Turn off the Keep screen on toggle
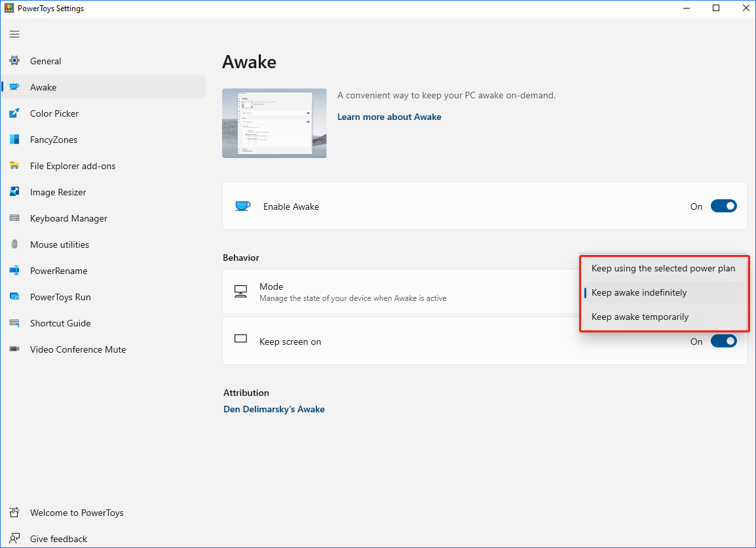 tap(724, 341)
